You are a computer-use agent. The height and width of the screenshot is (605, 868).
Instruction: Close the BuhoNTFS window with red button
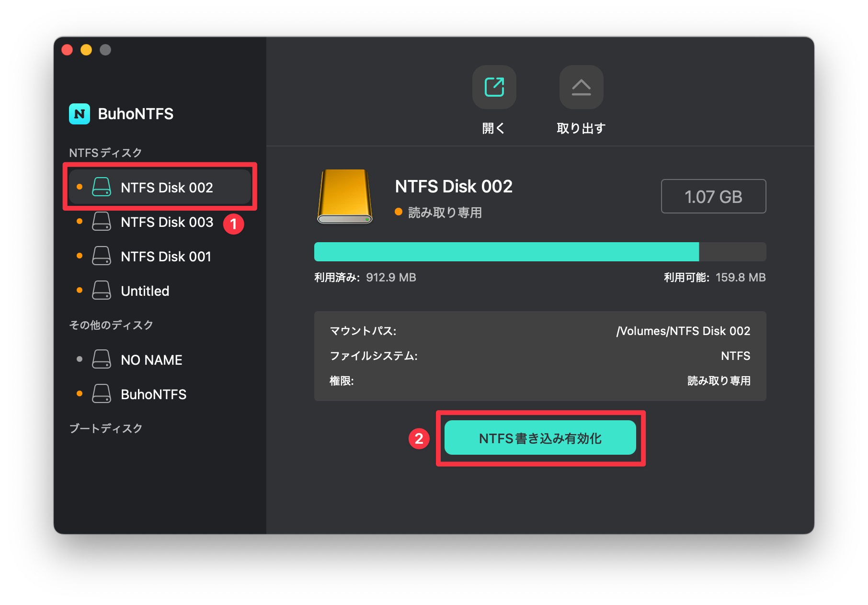tap(67, 50)
